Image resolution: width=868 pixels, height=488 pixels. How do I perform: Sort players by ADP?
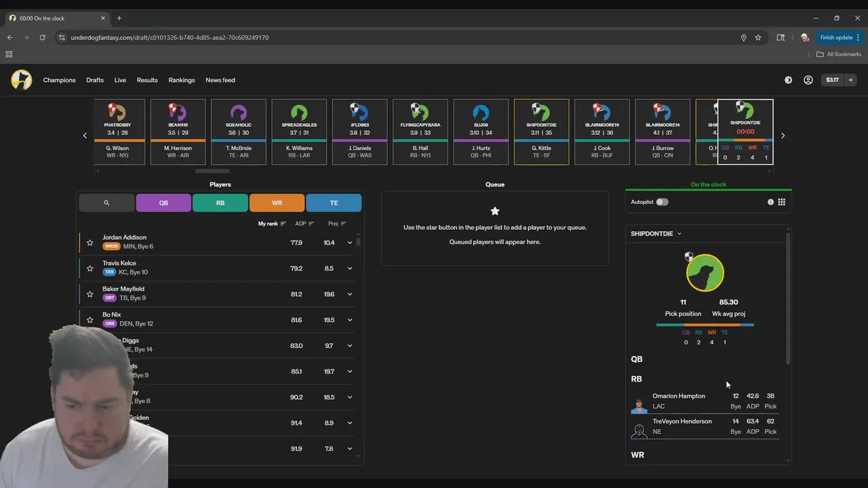(304, 224)
